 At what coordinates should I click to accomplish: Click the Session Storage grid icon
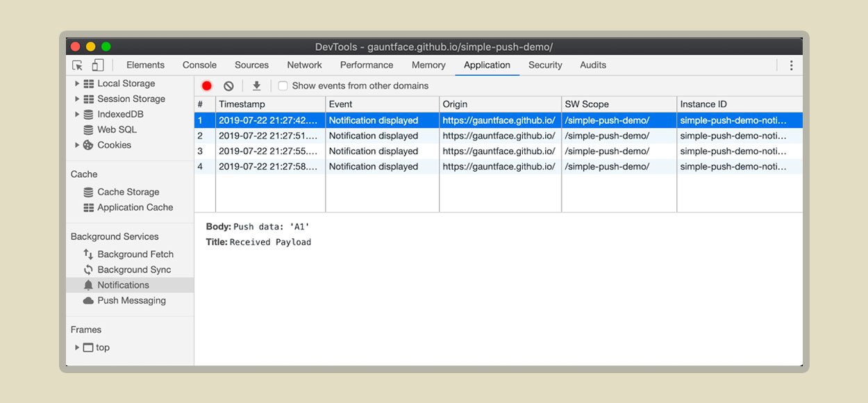pyautogui.click(x=89, y=99)
